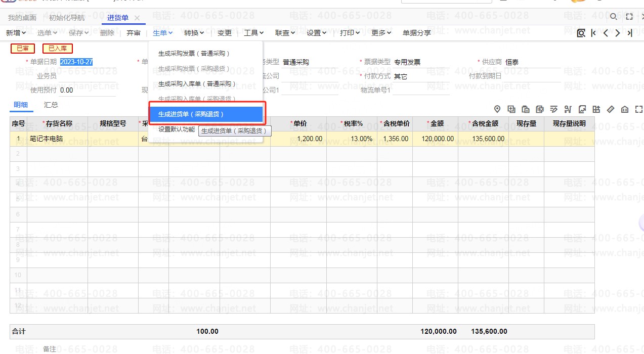Image resolution: width=644 pixels, height=354 pixels.
Task: Switch to the 汇总 tab
Action: (x=51, y=105)
